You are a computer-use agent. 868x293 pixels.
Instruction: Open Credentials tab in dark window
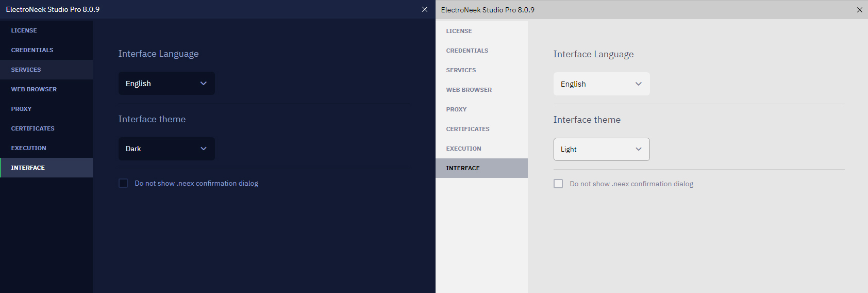point(46,50)
